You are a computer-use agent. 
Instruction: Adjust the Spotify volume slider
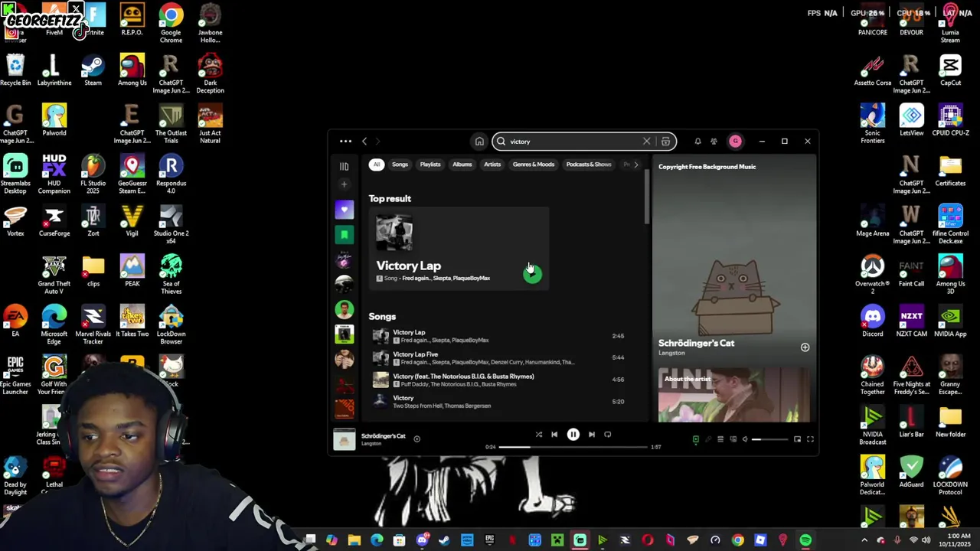click(769, 439)
